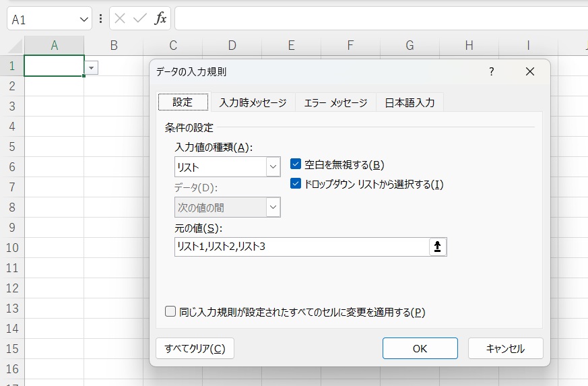Expand the 入力値の種類 combo box
Image resolution: width=588 pixels, height=386 pixels.
(273, 167)
